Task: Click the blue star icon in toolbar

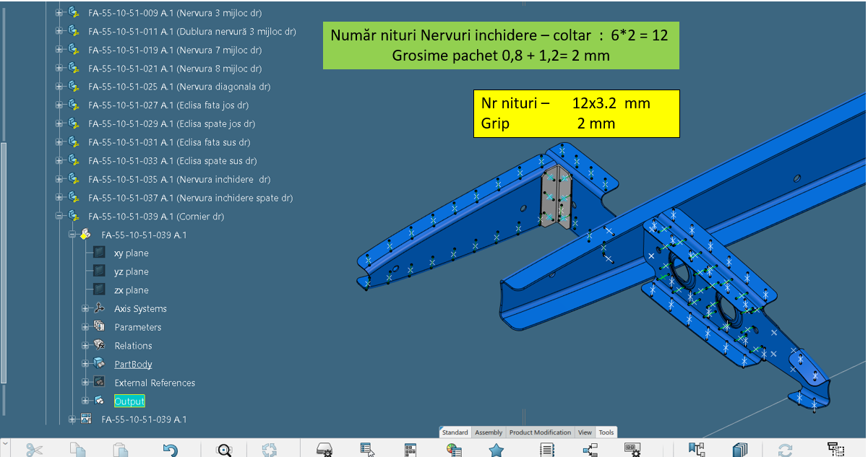Action: [x=496, y=450]
